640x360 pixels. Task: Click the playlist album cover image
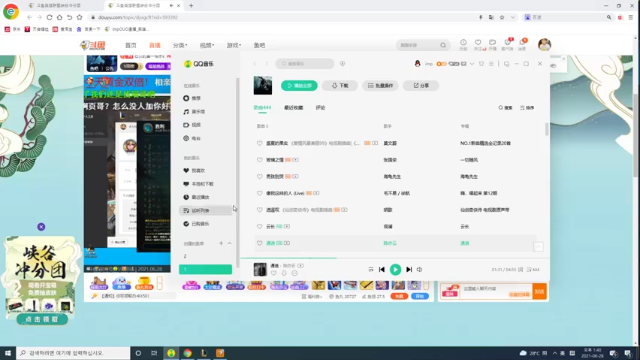(263, 85)
